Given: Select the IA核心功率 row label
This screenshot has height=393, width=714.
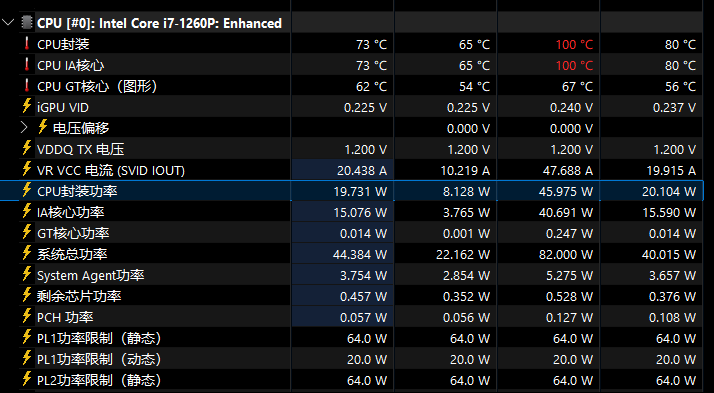Looking at the screenshot, I should pyautogui.click(x=71, y=212).
